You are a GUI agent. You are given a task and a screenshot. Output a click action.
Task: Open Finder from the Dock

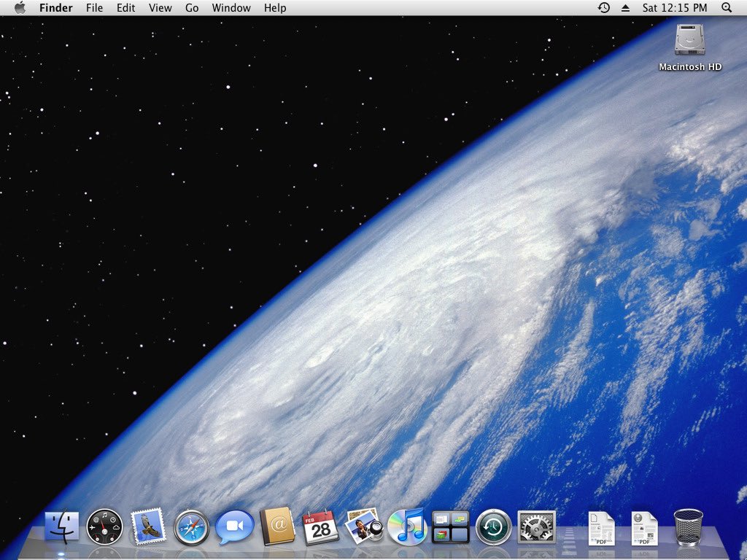click(61, 527)
